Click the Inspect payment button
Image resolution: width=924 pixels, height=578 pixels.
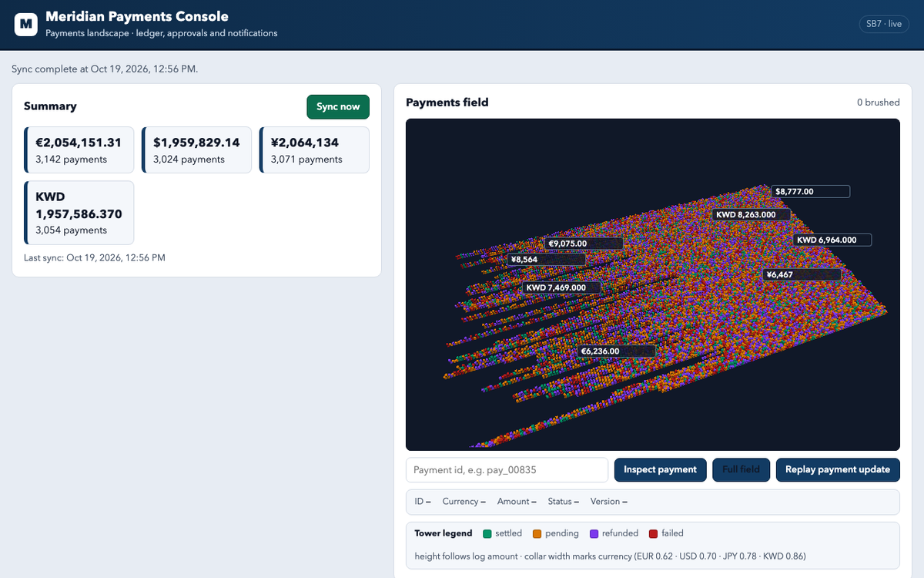[660, 469]
